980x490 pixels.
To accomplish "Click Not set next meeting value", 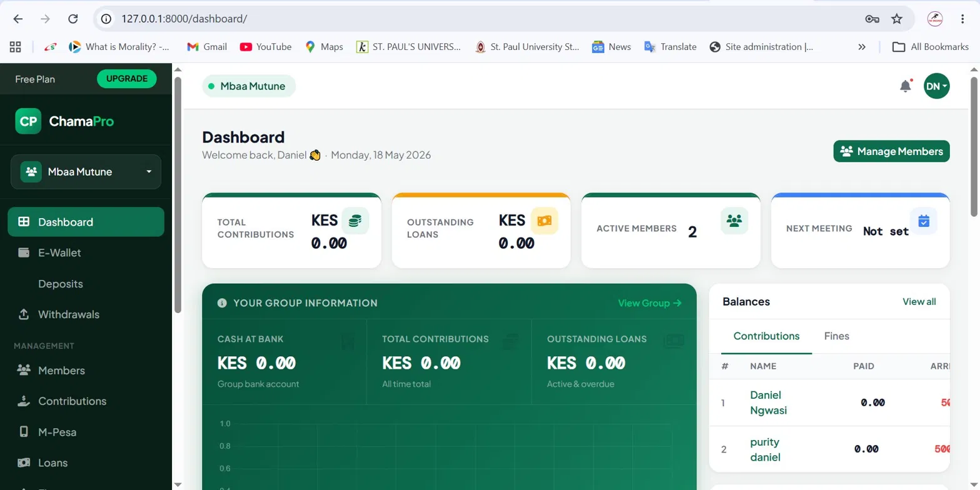I will point(886,231).
